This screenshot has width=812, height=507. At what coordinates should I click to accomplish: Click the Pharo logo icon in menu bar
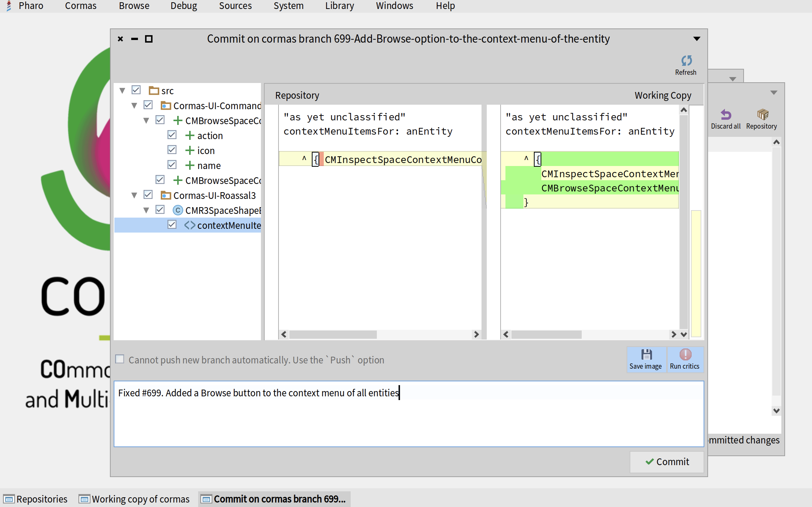[9, 6]
